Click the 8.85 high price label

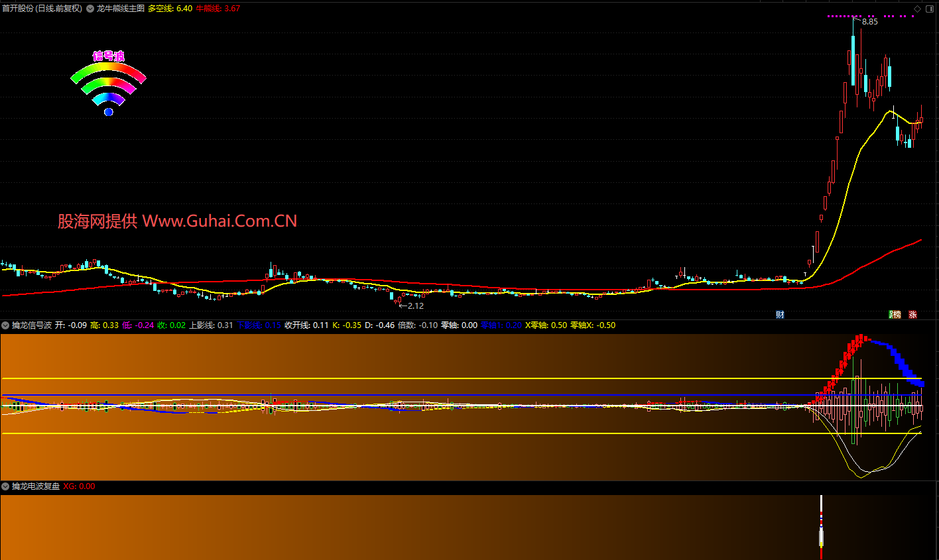pos(869,22)
